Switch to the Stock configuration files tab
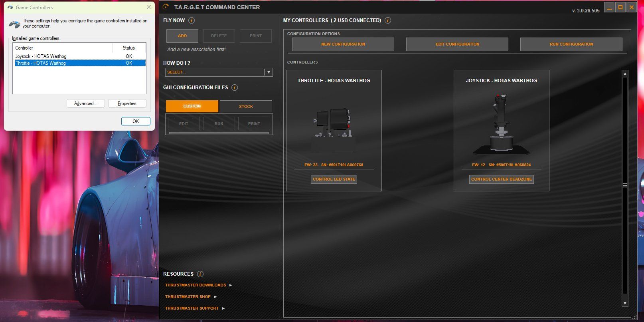 (246, 106)
